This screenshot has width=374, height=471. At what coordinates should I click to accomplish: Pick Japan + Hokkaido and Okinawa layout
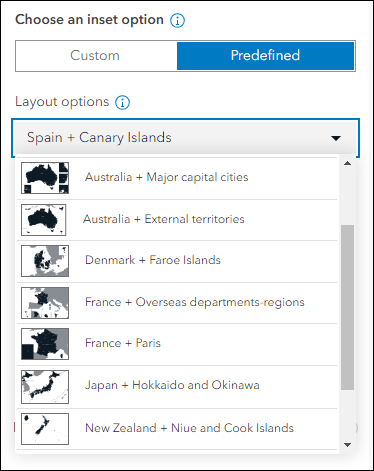[177, 386]
